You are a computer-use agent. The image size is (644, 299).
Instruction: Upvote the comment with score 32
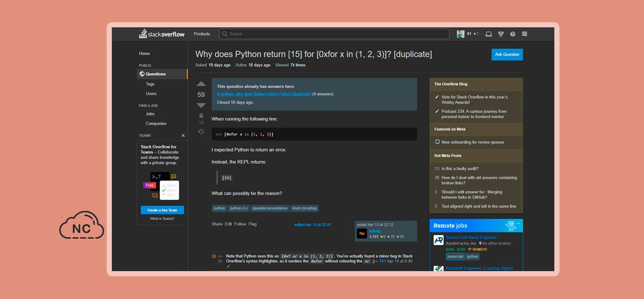click(x=221, y=256)
